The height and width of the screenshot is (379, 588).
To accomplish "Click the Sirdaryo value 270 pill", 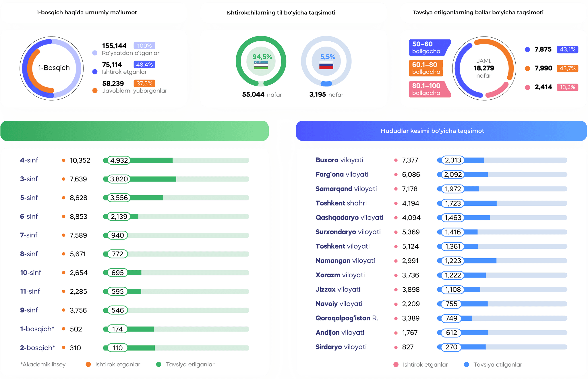I will [x=451, y=347].
